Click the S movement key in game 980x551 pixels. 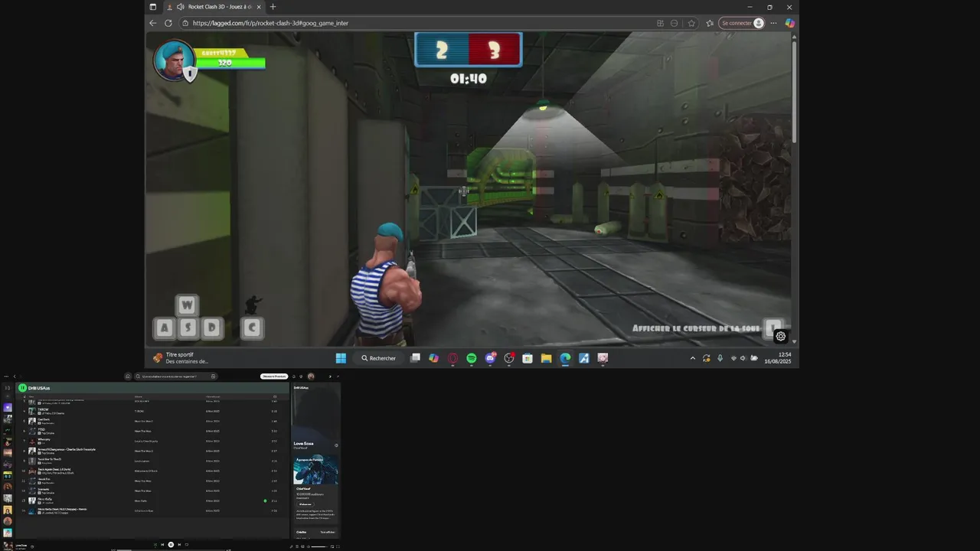[x=188, y=328]
